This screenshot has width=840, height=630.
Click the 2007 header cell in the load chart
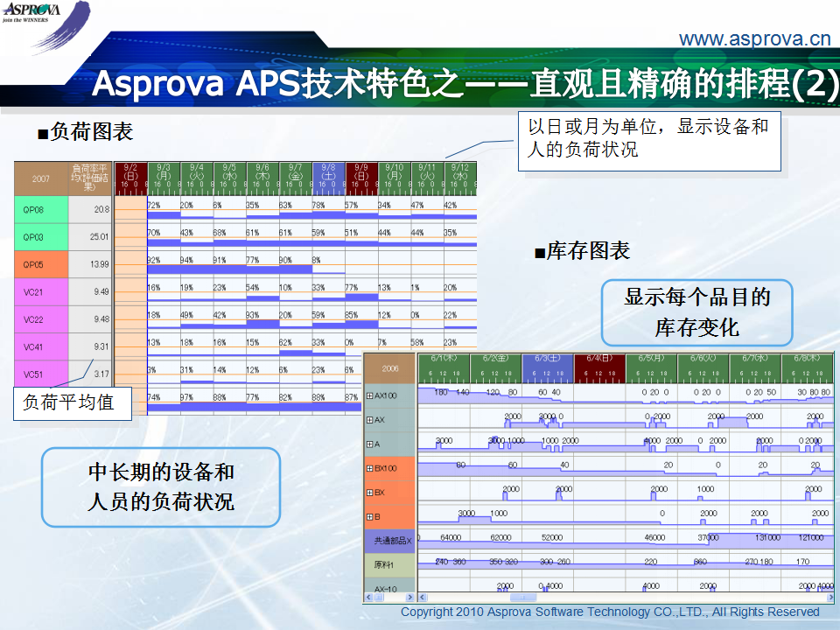pyautogui.click(x=41, y=178)
